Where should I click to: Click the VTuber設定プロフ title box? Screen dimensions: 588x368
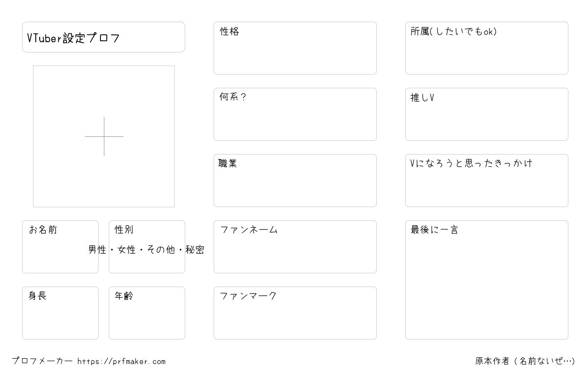103,37
